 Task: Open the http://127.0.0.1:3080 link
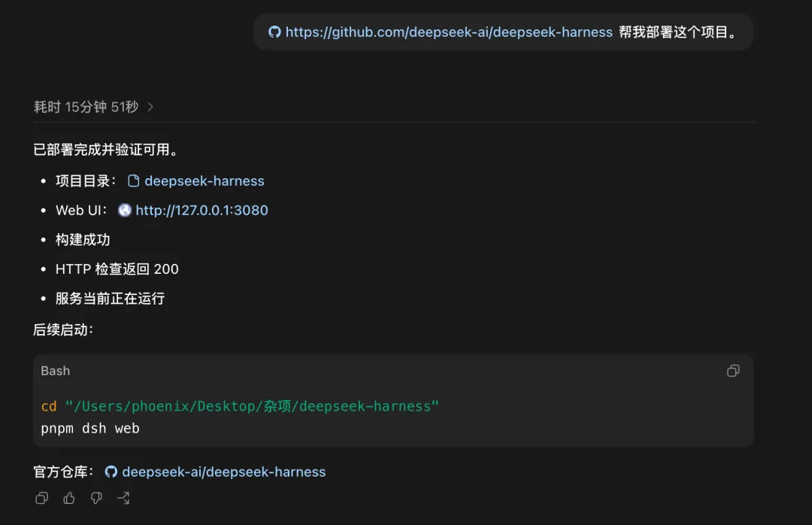tap(201, 210)
